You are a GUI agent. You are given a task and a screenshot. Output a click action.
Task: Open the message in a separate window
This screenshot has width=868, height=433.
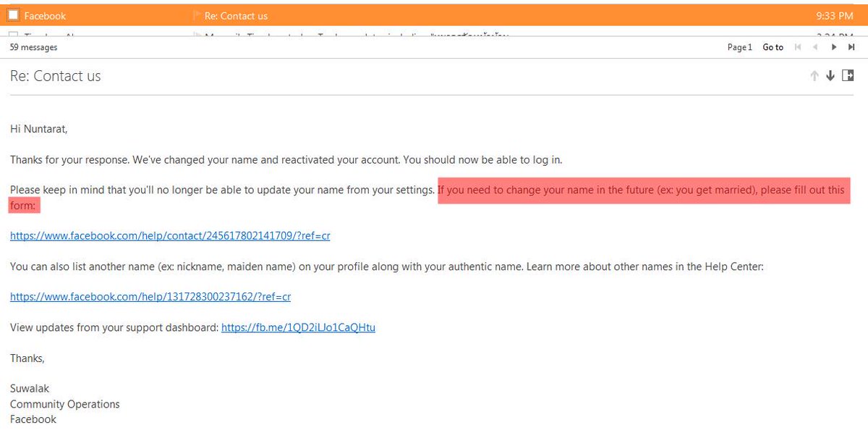pyautogui.click(x=848, y=75)
